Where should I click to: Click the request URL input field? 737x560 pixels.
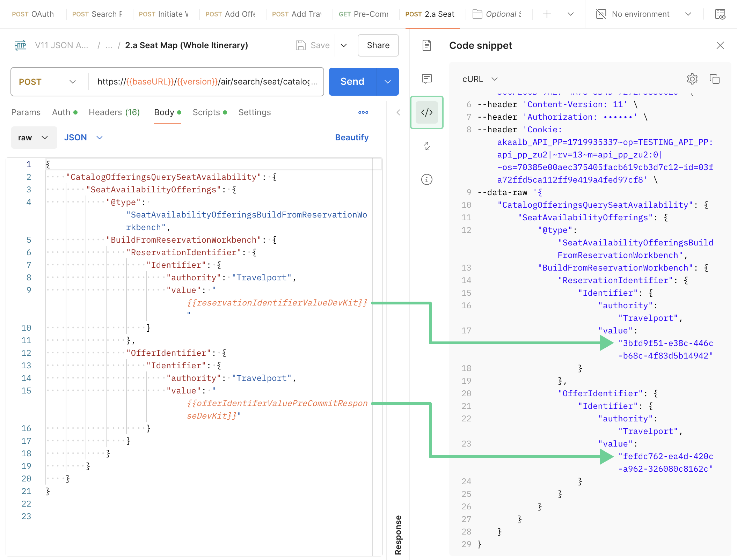tap(206, 82)
